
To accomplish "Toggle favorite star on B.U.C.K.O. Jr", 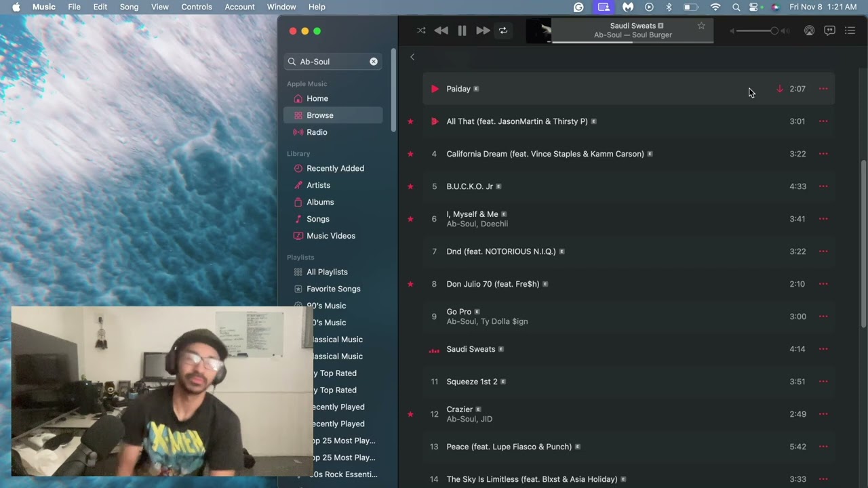I will 410,186.
